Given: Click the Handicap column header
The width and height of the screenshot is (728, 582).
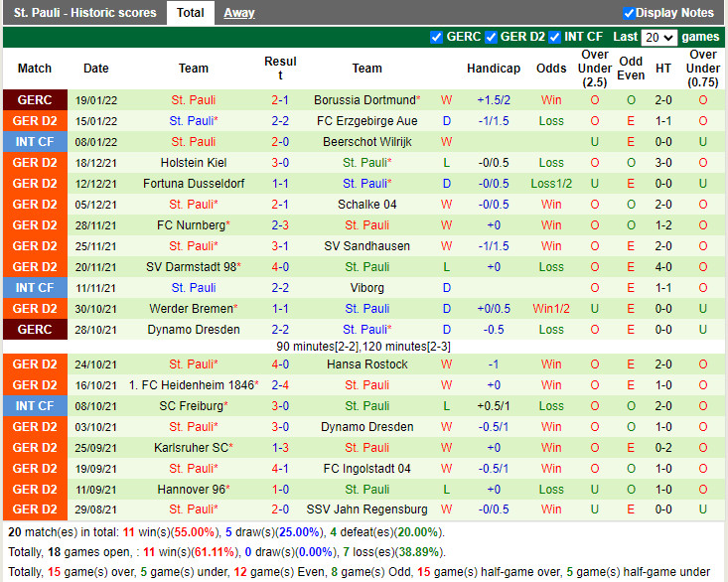Looking at the screenshot, I should (x=494, y=69).
